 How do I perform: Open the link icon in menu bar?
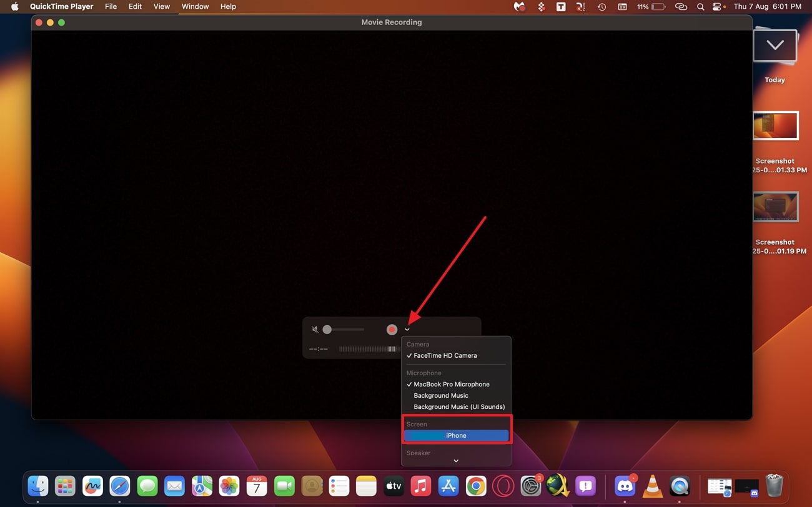(681, 6)
